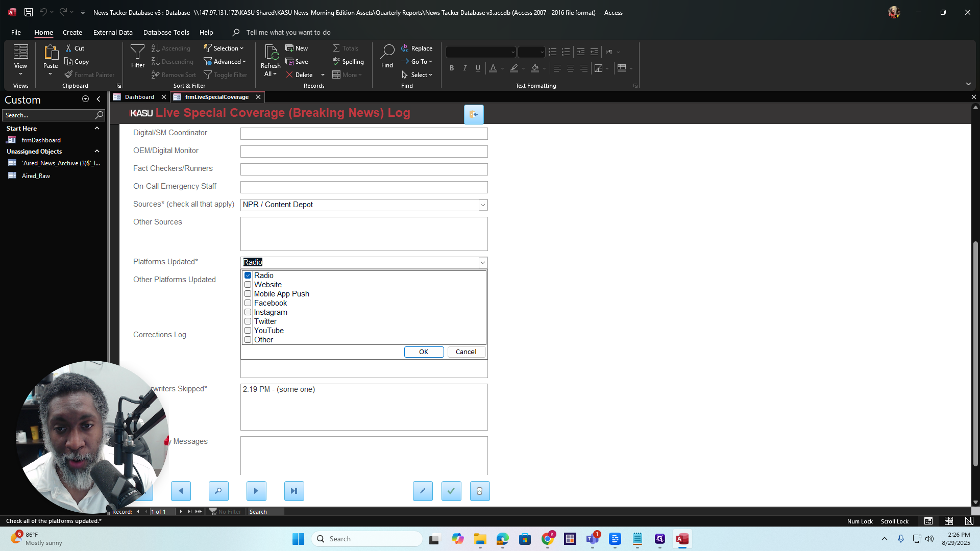Uncheck the Radio checkbox
The width and height of the screenshot is (980, 551).
(x=248, y=275)
